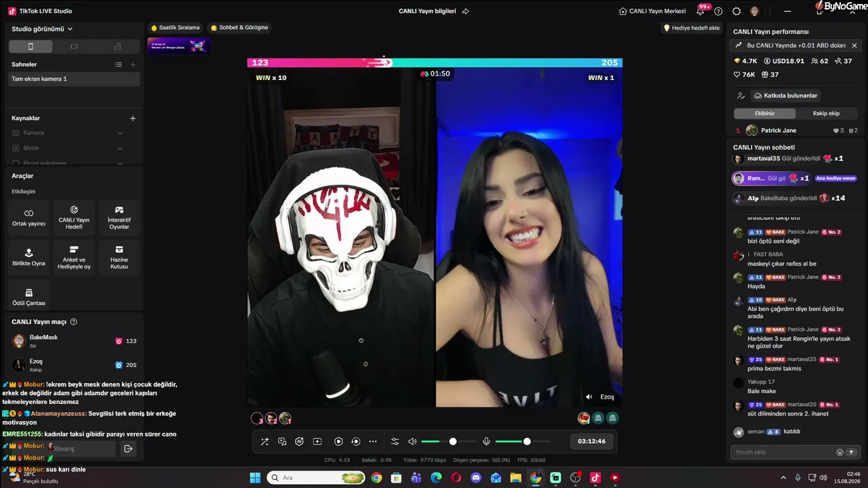868x488 pixels.
Task: Open the Ortak yayıncı tool
Action: click(x=29, y=218)
